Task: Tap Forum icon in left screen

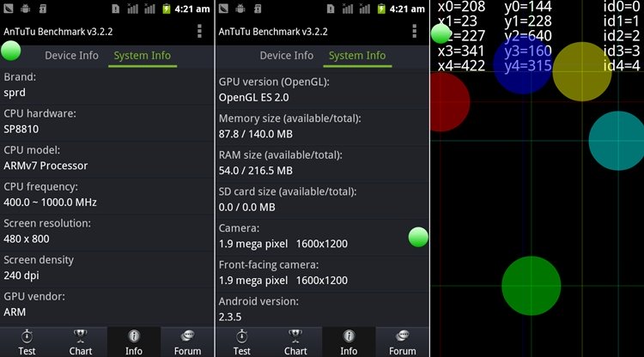Action: click(187, 336)
